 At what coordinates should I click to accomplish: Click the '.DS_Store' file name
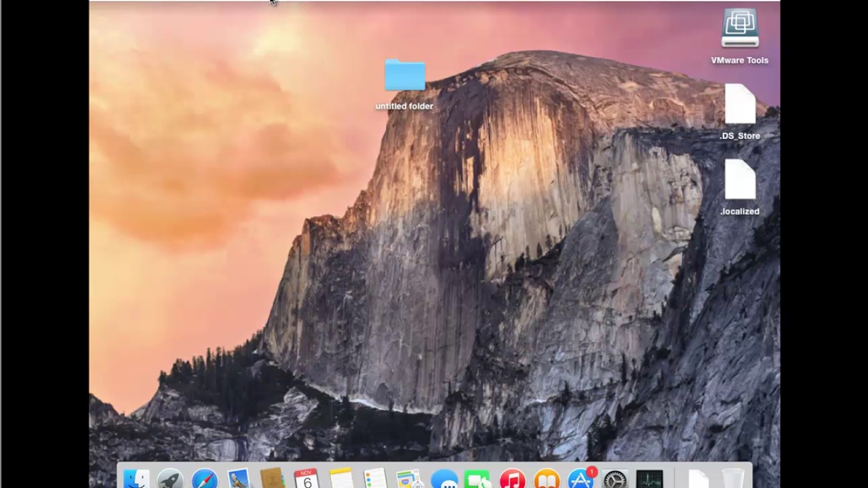740,136
